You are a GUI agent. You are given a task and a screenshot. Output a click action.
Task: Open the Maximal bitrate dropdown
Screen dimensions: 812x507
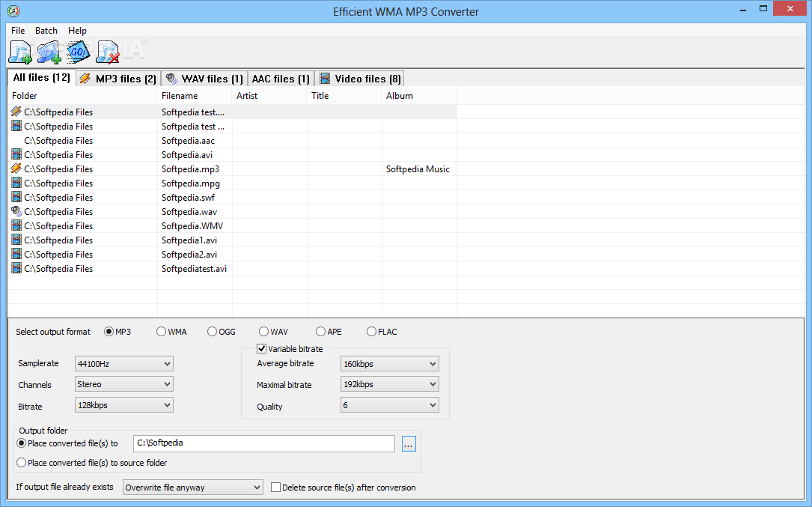[389, 384]
